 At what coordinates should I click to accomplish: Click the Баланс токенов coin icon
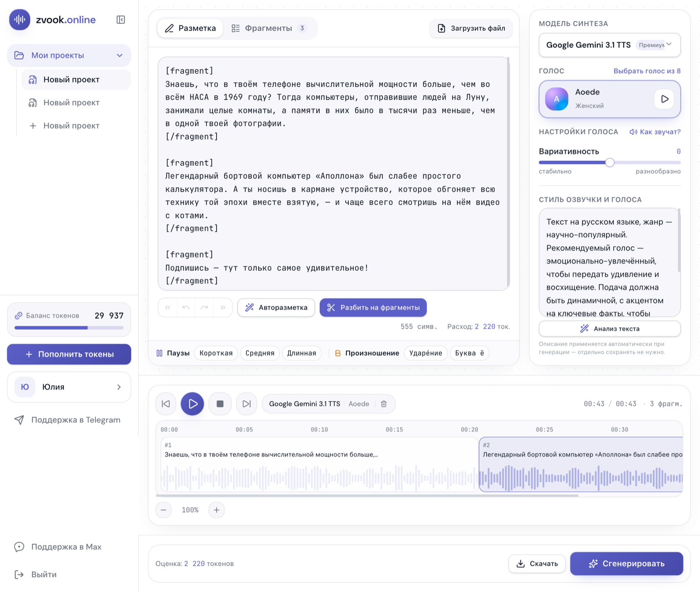[18, 316]
